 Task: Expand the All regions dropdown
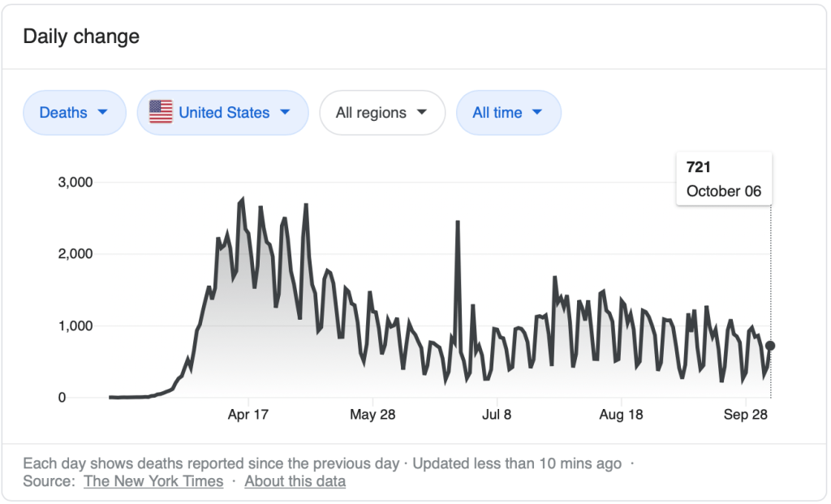(x=381, y=113)
